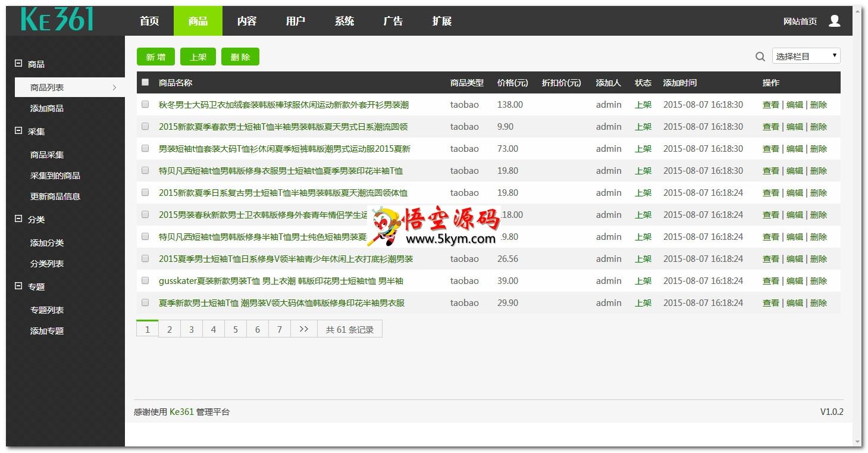Open the 扩展 top menu
This screenshot has height=453, width=868.
(442, 21)
